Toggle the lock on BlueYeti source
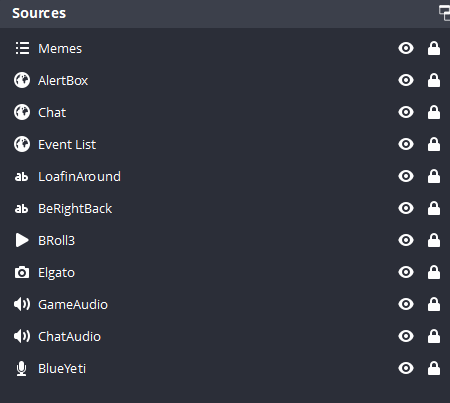This screenshot has height=403, width=450. pos(434,368)
